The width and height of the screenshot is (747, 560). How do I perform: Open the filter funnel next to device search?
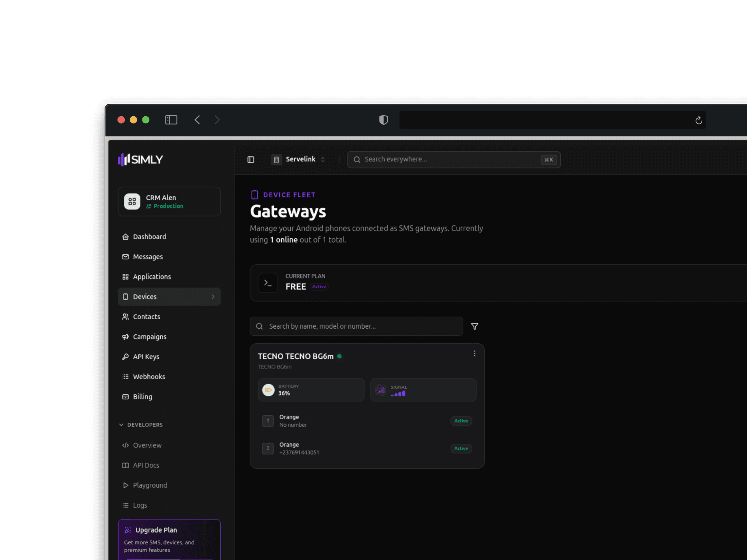click(x=474, y=326)
